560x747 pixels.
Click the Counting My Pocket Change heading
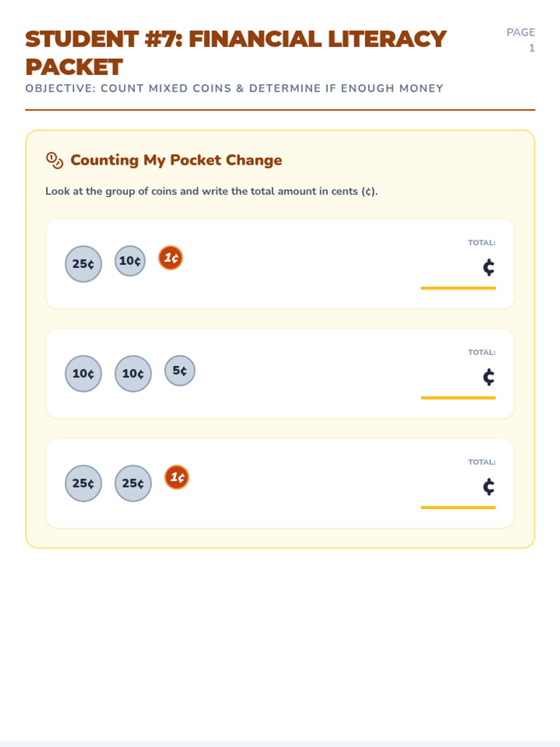pyautogui.click(x=176, y=160)
